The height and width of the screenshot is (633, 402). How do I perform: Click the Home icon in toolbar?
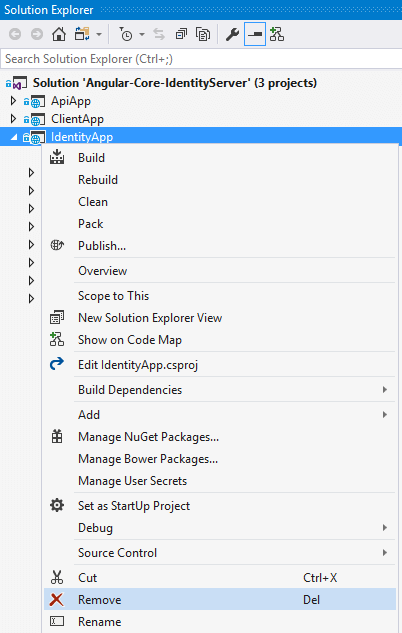(x=59, y=35)
